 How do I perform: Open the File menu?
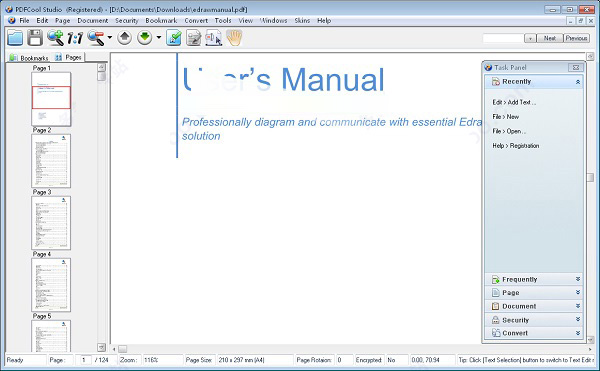(24, 20)
